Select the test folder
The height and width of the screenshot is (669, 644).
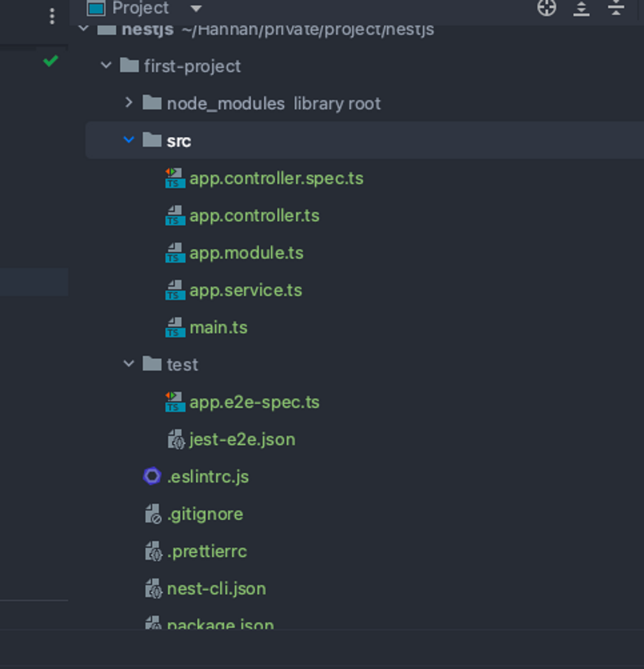point(182,365)
